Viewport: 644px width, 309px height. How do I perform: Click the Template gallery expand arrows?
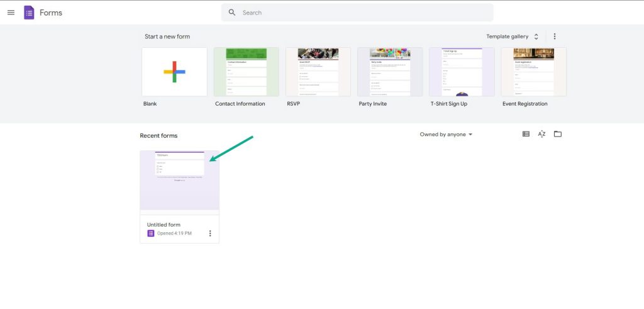point(536,37)
